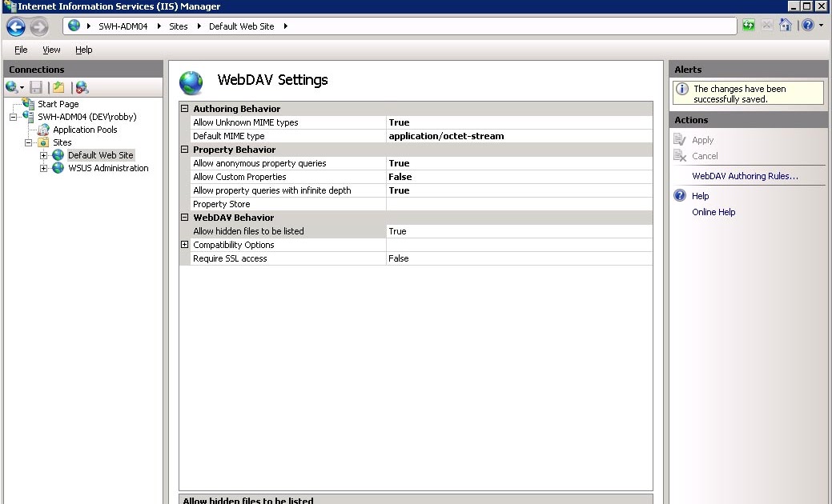Image resolution: width=832 pixels, height=504 pixels.
Task: Click the Cancel action link
Action: (x=705, y=156)
